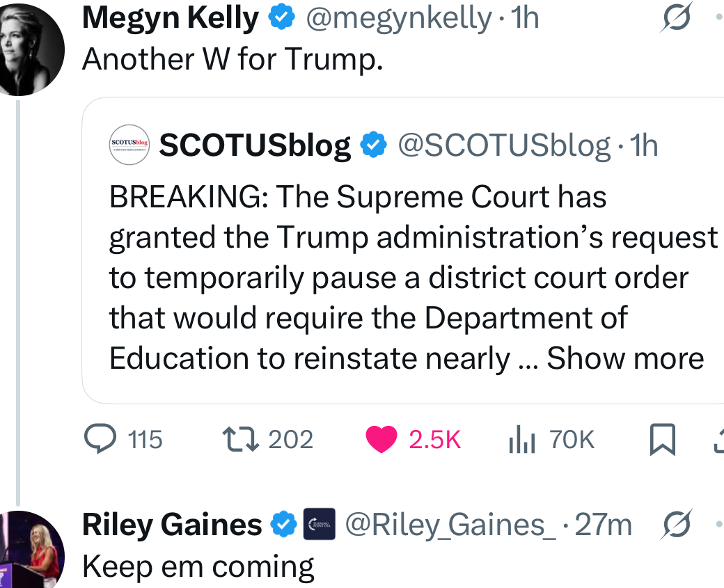This screenshot has width=724, height=588.
Task: Click the Turning Point USA affiliation badge
Action: [x=320, y=525]
